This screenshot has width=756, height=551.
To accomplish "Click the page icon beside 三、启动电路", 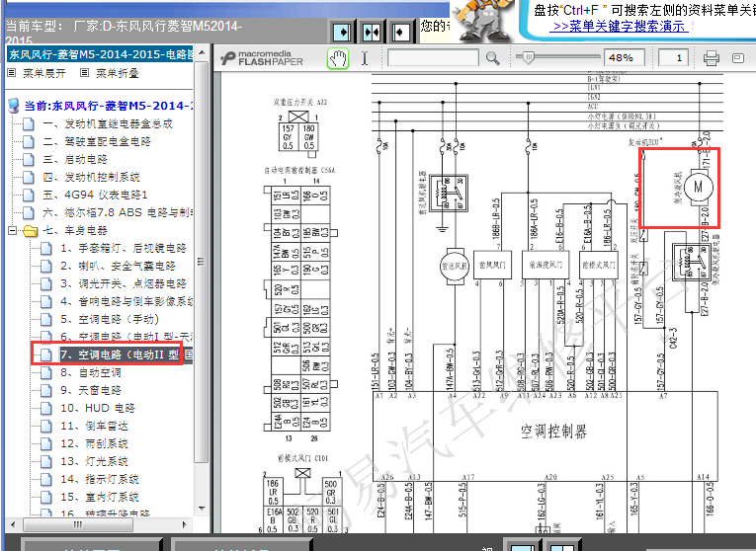I will click(29, 160).
